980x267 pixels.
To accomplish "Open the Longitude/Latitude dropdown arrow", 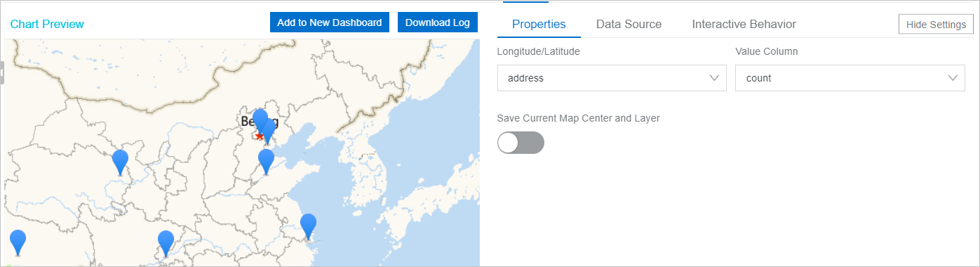I will [715, 78].
